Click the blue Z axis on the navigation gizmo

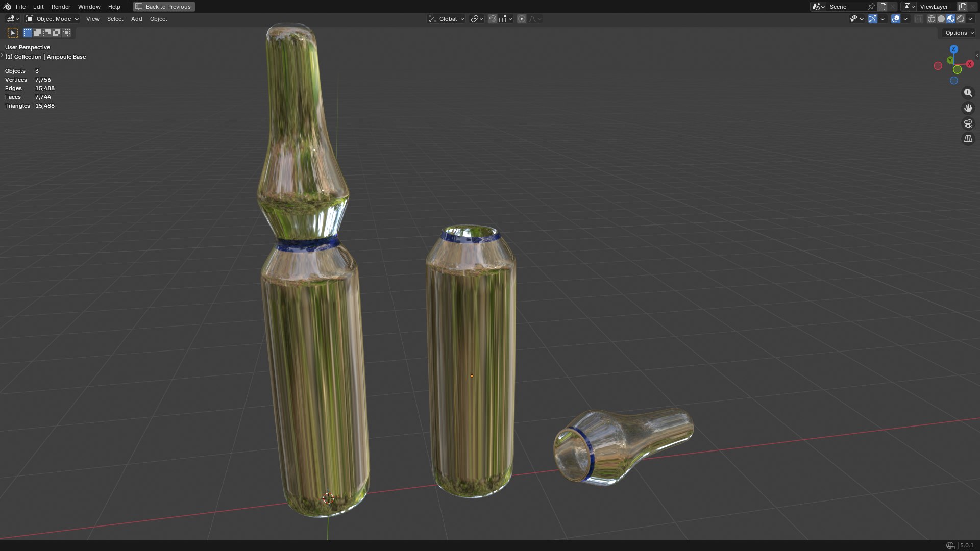953,49
